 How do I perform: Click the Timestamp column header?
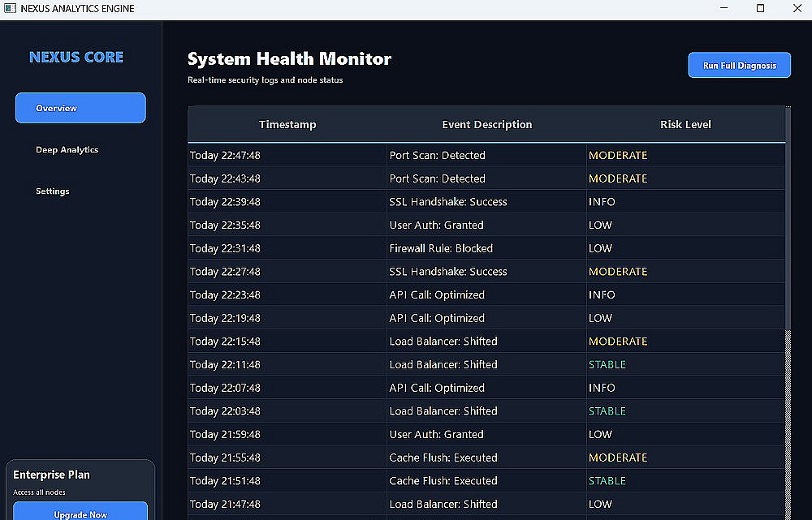click(x=287, y=124)
